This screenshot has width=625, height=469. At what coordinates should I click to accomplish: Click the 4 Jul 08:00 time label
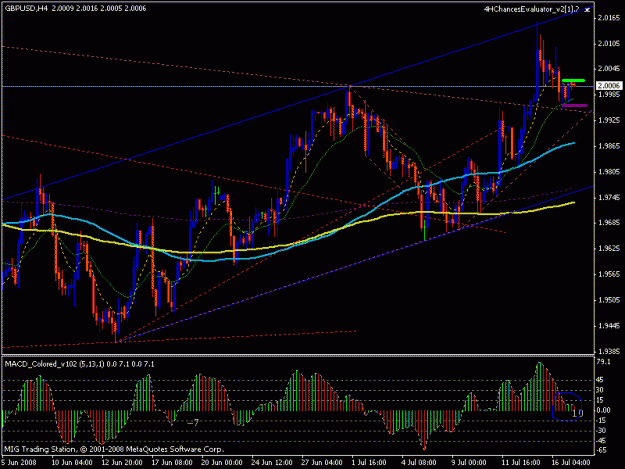[x=419, y=463]
